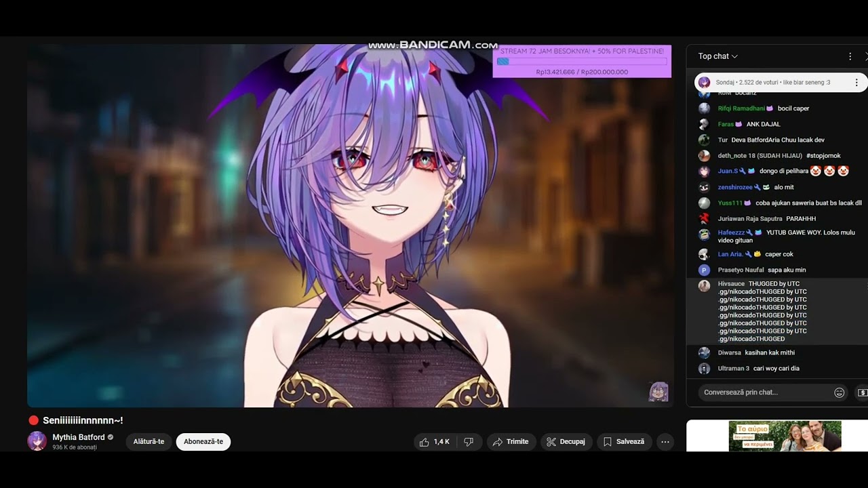Click Ultraman 3 chat username
Image resolution: width=868 pixels, height=488 pixels.
point(734,369)
